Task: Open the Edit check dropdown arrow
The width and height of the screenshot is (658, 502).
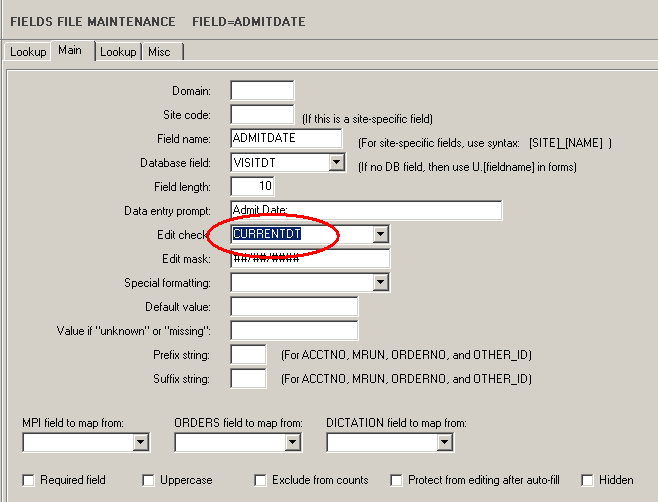Action: click(x=380, y=234)
